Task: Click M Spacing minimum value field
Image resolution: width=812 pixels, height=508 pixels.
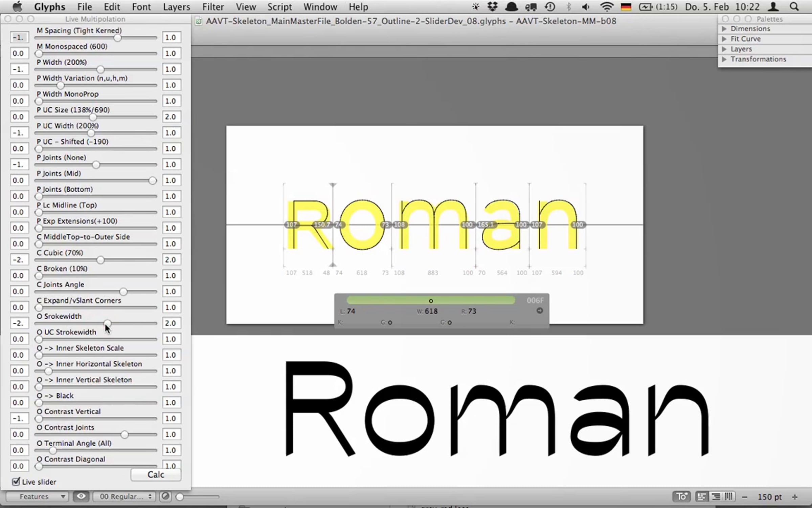Action: tap(19, 37)
